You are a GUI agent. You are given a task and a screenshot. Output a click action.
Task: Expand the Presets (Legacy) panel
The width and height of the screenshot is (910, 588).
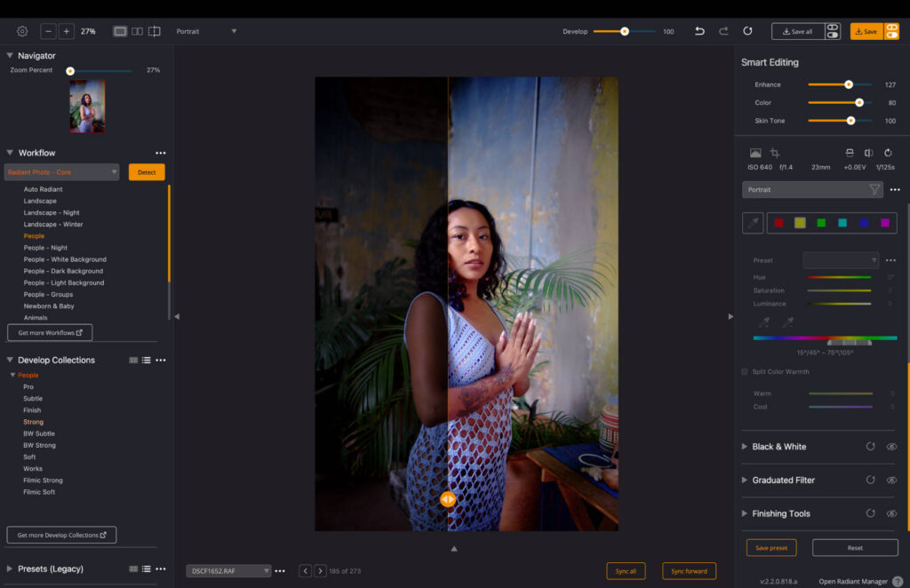coord(9,568)
